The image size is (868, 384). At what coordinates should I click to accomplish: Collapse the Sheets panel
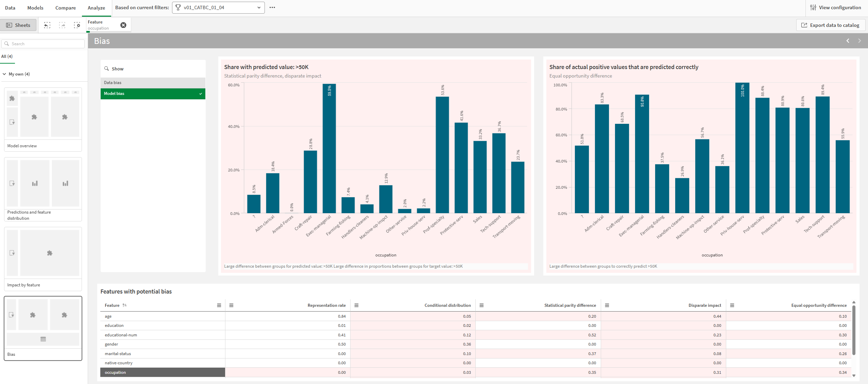pos(19,25)
